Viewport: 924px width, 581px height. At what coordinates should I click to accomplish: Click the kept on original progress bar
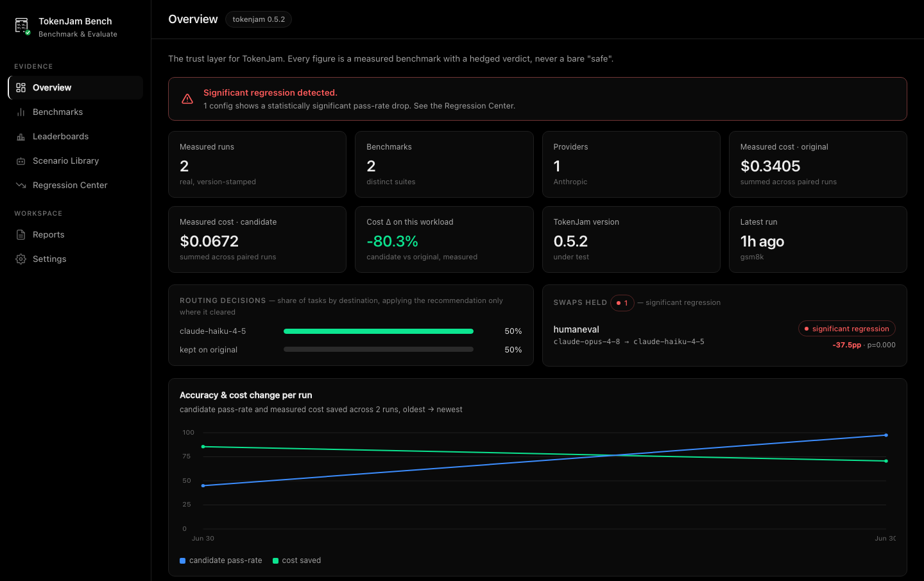click(x=379, y=350)
